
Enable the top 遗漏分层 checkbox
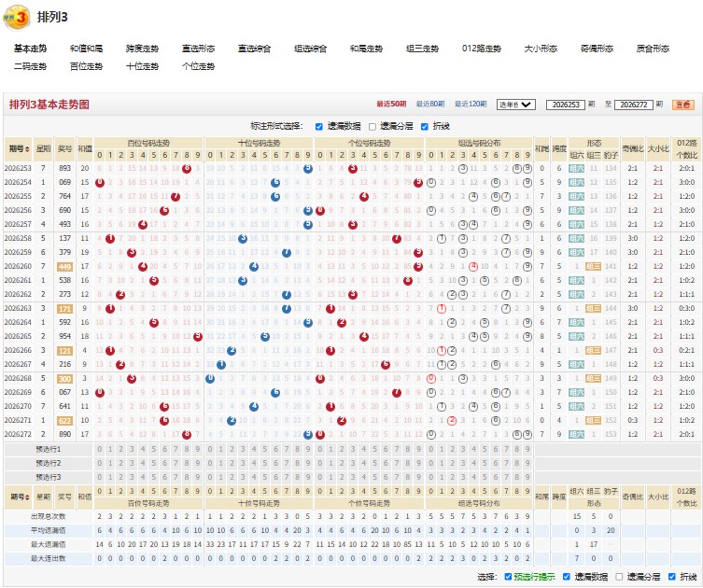pos(373,127)
